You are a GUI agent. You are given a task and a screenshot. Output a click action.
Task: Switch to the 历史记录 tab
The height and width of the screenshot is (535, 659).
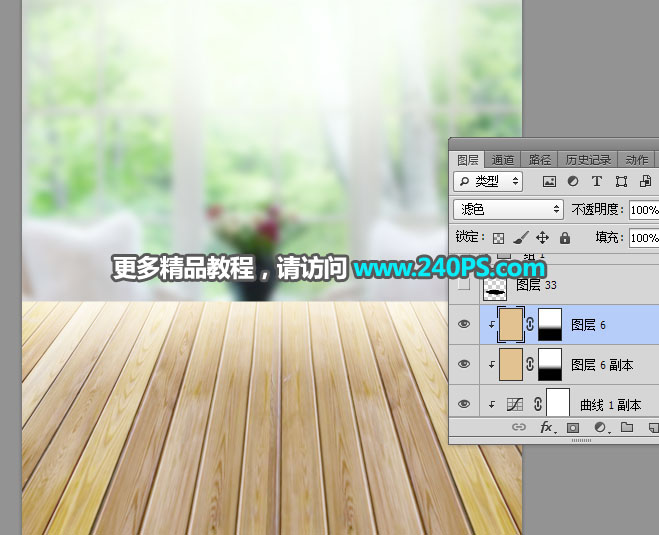pyautogui.click(x=587, y=160)
